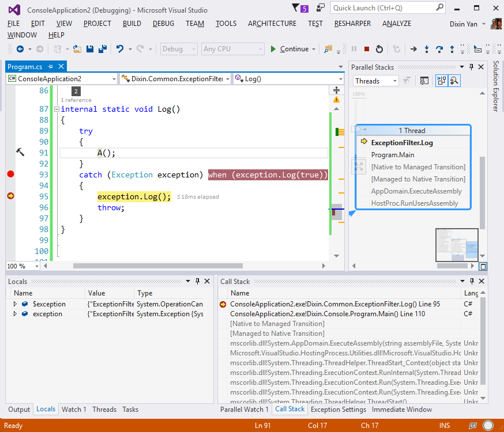Click the Step Out icon
Viewport: 504px width, 432px height.
tap(452, 49)
